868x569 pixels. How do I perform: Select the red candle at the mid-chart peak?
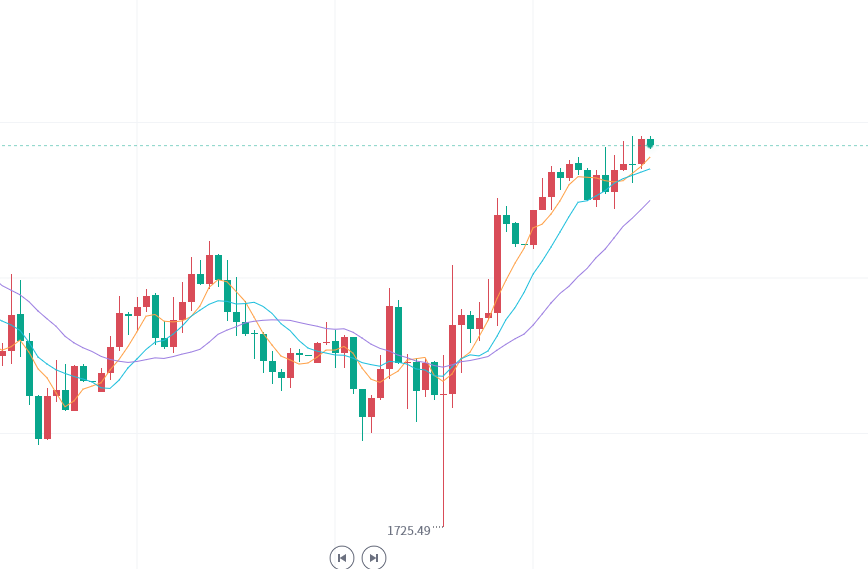[209, 270]
